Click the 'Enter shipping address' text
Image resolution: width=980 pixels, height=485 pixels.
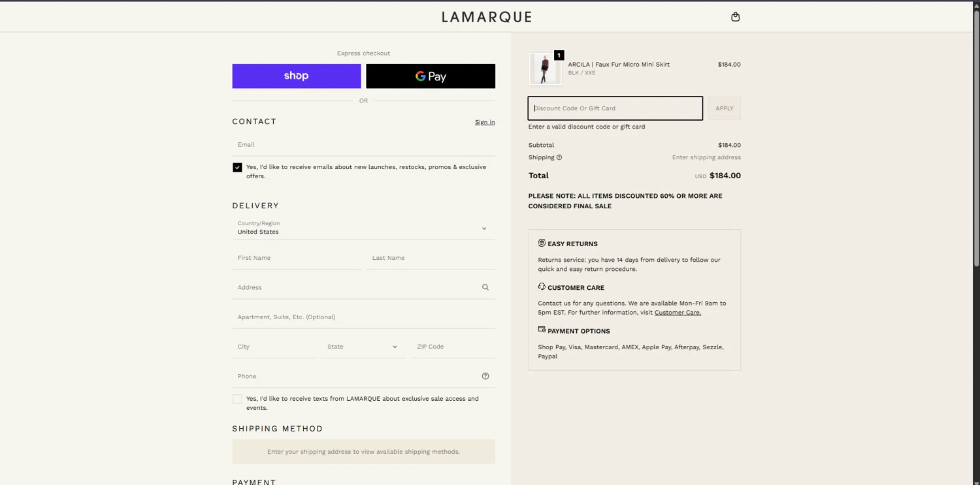[x=706, y=157]
